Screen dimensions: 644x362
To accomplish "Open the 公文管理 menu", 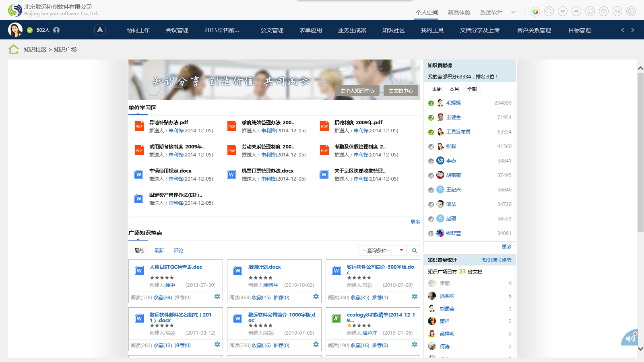I will click(x=272, y=30).
